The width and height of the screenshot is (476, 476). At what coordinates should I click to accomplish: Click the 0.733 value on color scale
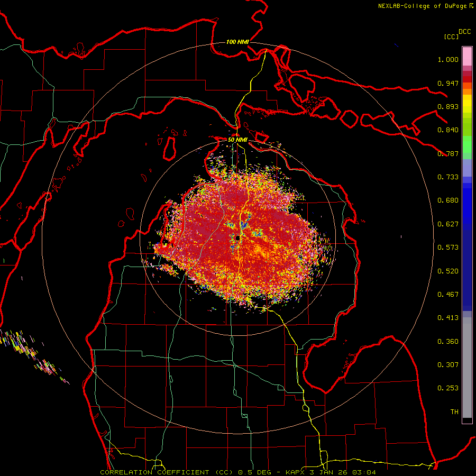pyautogui.click(x=448, y=177)
